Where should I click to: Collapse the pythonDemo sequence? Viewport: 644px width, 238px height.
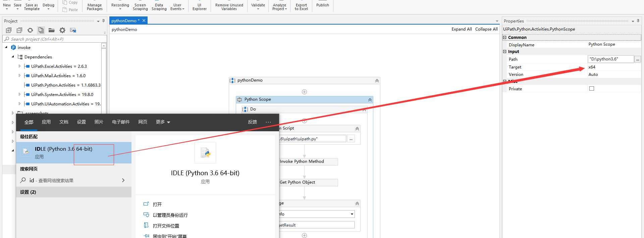(377, 81)
